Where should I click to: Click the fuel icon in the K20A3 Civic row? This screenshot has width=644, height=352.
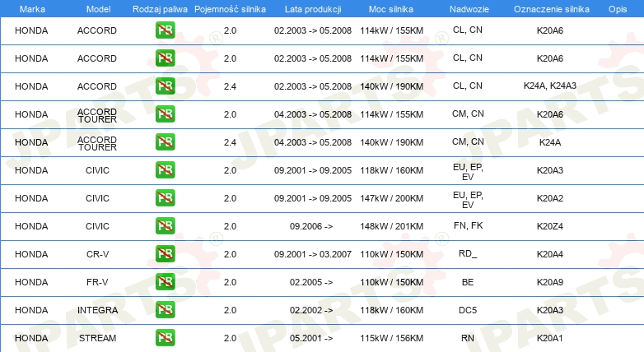165,170
